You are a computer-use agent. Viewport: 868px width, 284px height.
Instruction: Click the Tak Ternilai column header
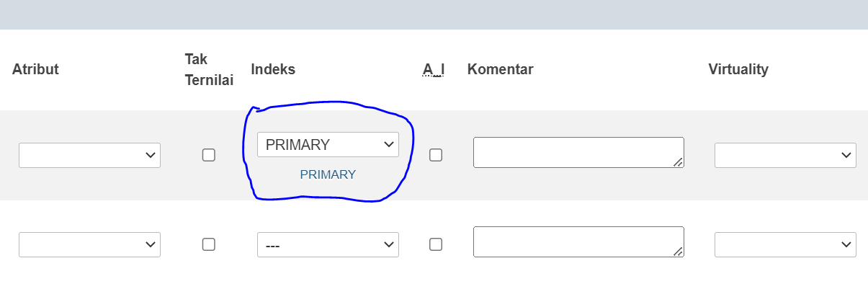point(209,69)
